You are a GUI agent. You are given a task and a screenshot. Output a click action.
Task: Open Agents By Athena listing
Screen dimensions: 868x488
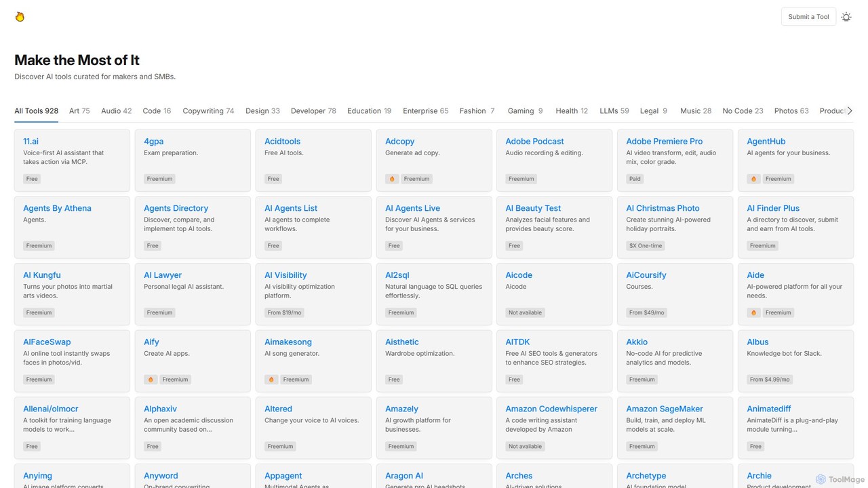pyautogui.click(x=57, y=209)
